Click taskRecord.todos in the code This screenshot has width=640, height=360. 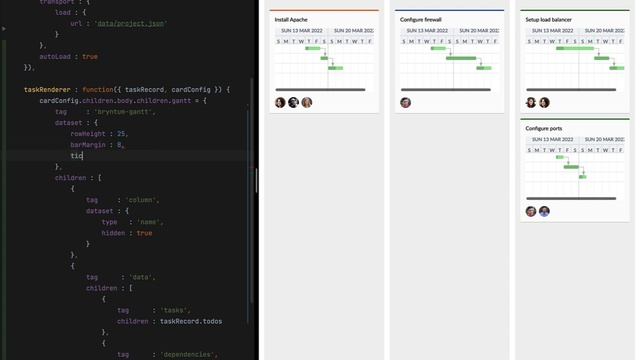pos(191,321)
